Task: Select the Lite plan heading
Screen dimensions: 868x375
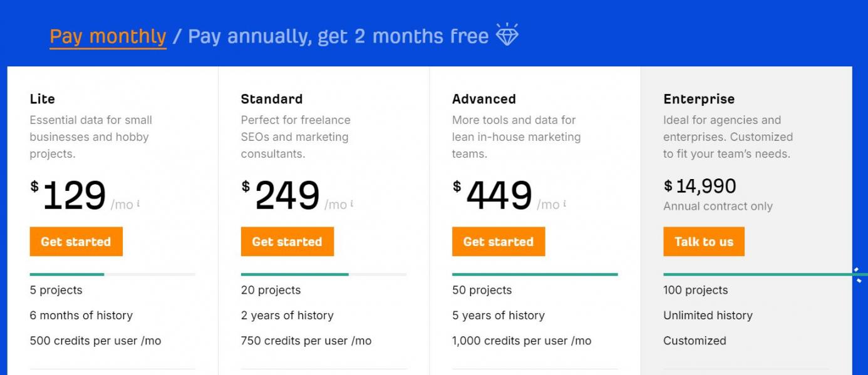Action: (43, 99)
